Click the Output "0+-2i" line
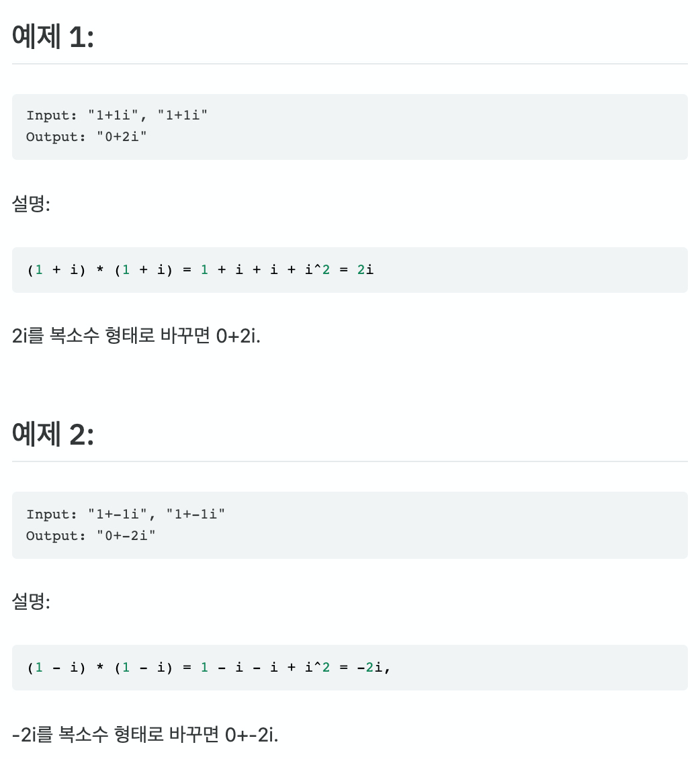 point(91,535)
